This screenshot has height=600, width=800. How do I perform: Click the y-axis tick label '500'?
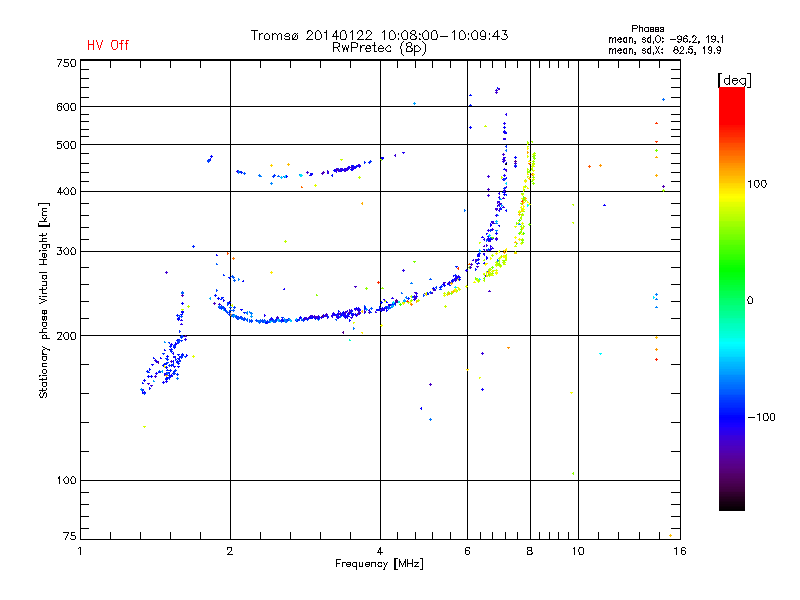[x=66, y=145]
